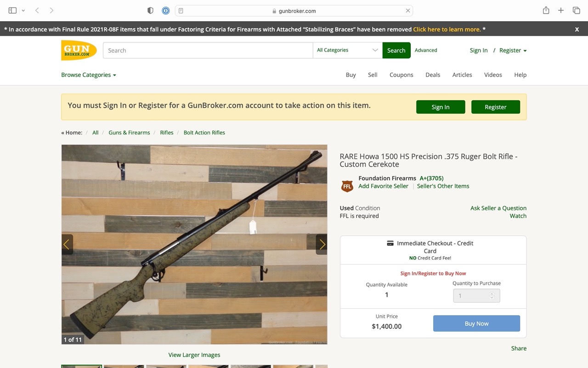This screenshot has width=588, height=368.
Task: Open the Foundation Firearms seller page
Action: click(387, 178)
